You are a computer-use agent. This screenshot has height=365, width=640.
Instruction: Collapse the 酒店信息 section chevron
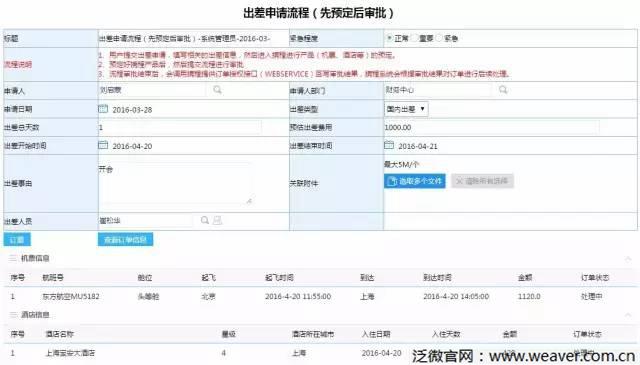[628, 315]
